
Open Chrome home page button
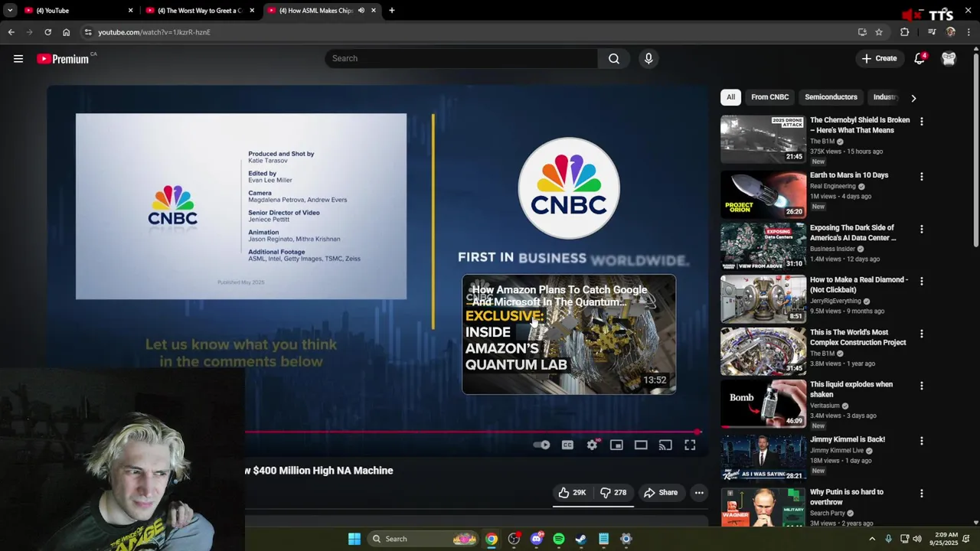(66, 32)
